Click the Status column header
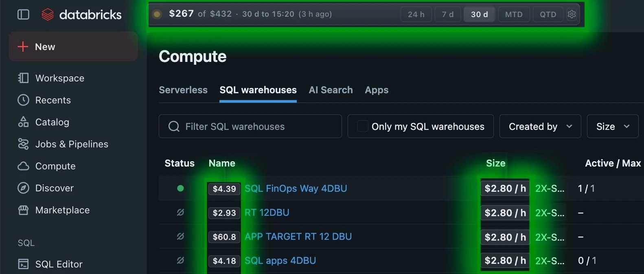Viewport: 644px width, 274px height. point(180,163)
